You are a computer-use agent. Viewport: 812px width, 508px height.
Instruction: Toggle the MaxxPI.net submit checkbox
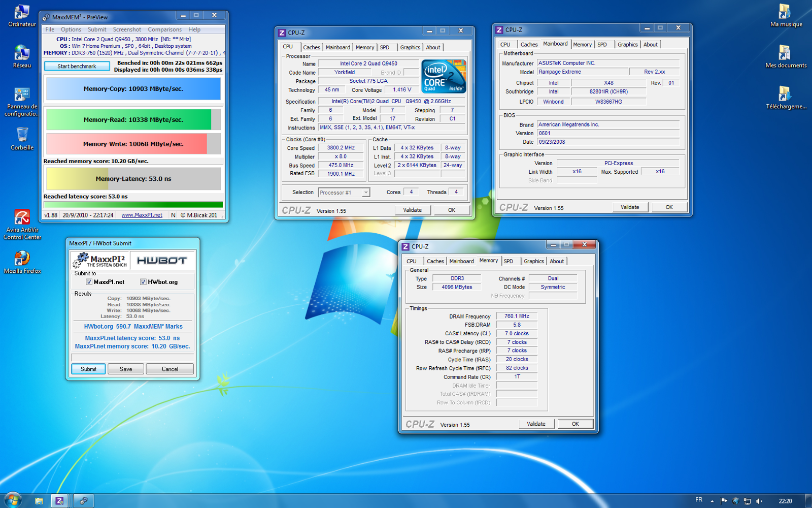(89, 282)
